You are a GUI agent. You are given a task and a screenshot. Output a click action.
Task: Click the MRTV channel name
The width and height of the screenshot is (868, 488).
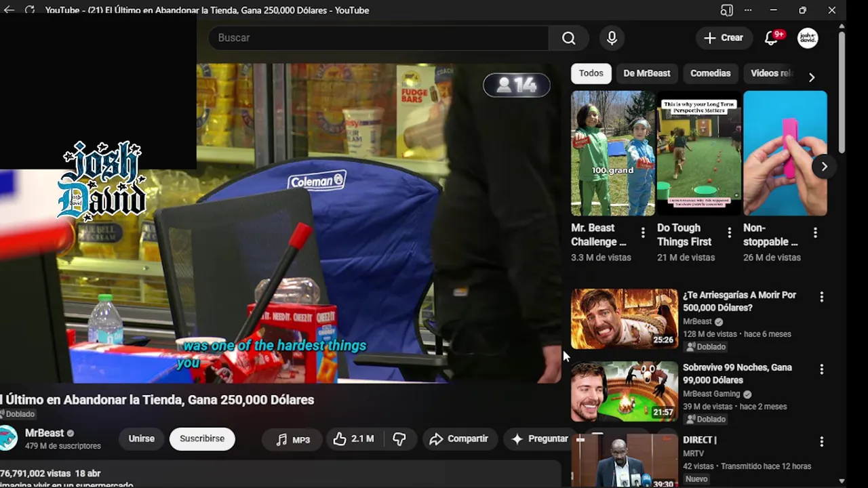coord(693,453)
